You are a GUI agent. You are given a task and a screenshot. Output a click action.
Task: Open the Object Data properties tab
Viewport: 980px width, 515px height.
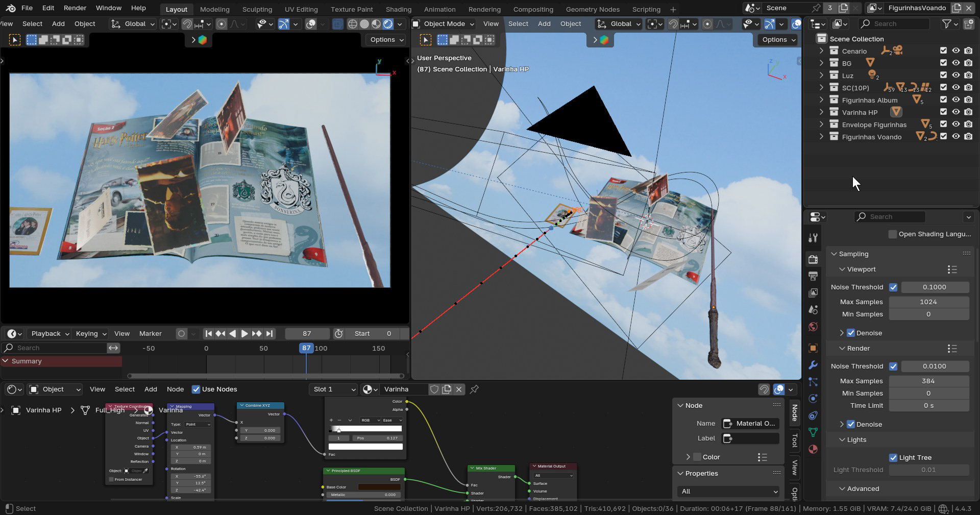[813, 432]
